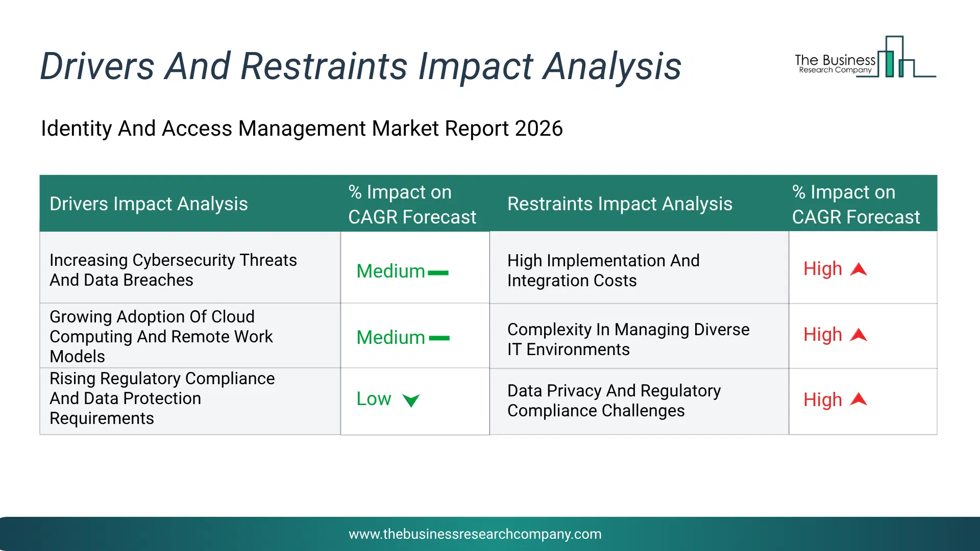Click the flat bar icon beside Medium for Cybersecurity Threats
Image resolution: width=980 pixels, height=551 pixels.
pyautogui.click(x=438, y=273)
